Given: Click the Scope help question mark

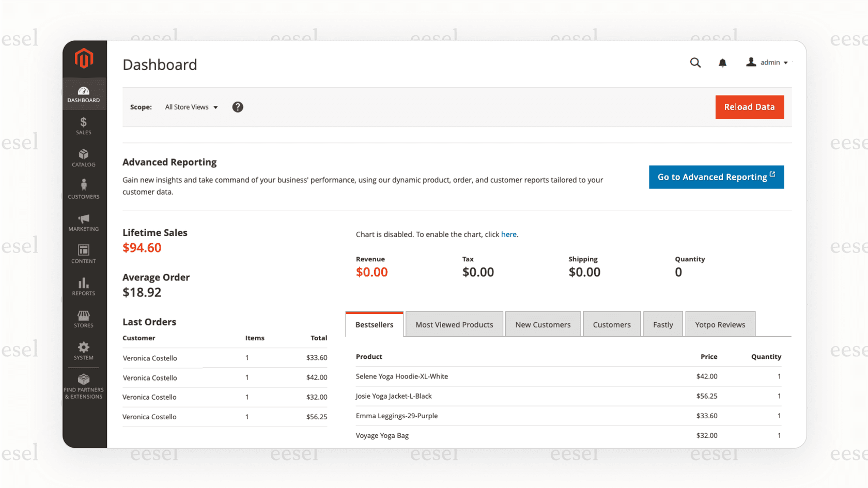Looking at the screenshot, I should click(x=238, y=107).
